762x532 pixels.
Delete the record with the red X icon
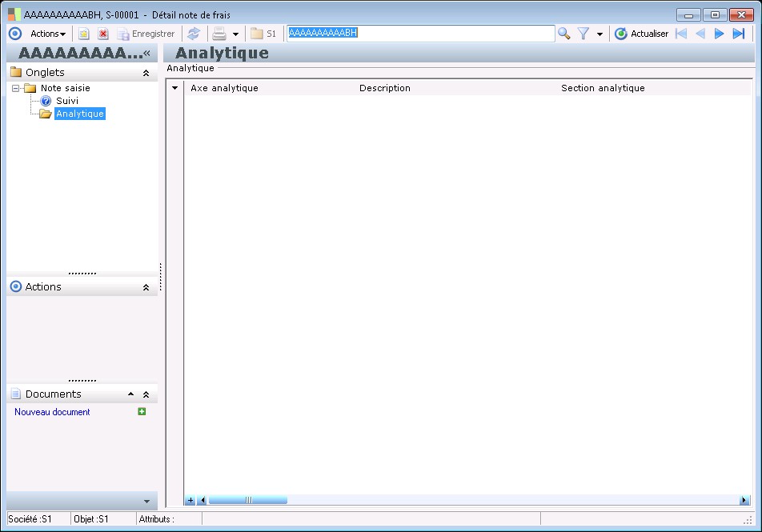click(103, 34)
